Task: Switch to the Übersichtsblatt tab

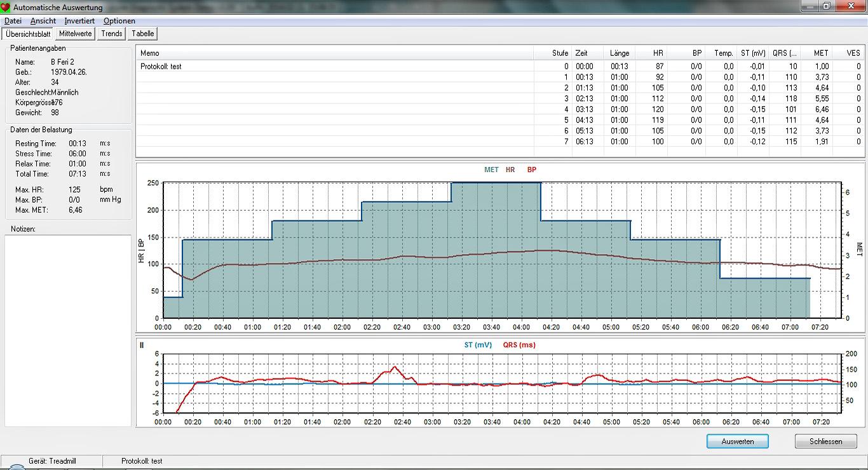Action: (x=28, y=34)
